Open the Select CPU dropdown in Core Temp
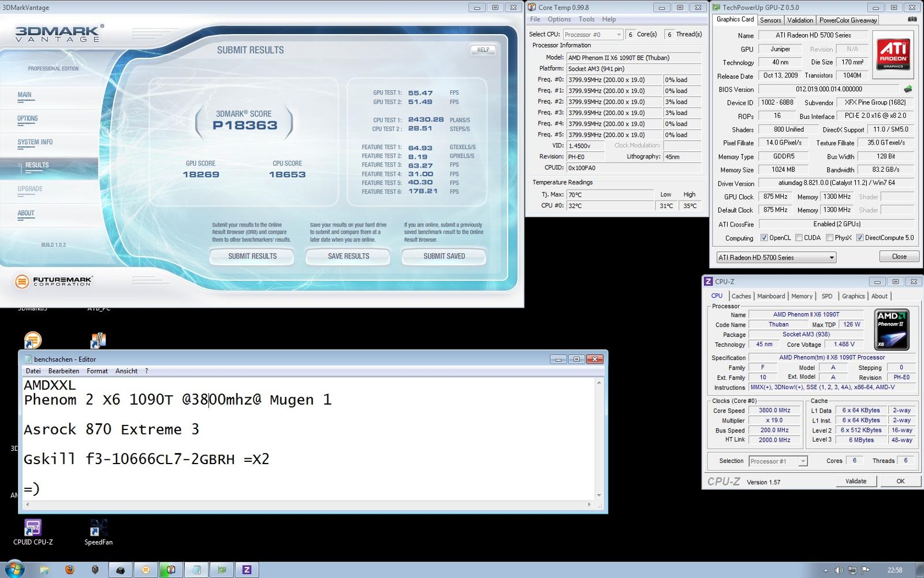The width and height of the screenshot is (924, 578). (593, 35)
